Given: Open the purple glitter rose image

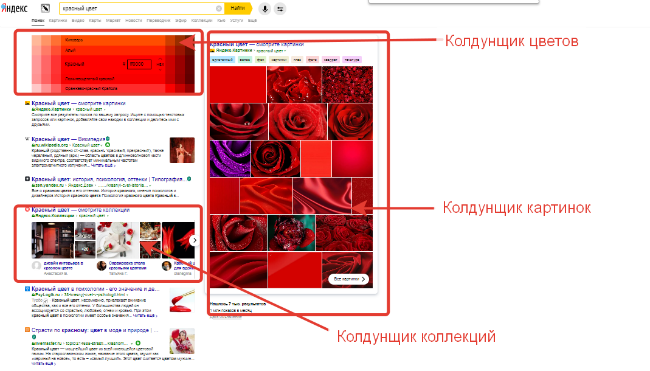Looking at the screenshot, I should [x=230, y=159].
